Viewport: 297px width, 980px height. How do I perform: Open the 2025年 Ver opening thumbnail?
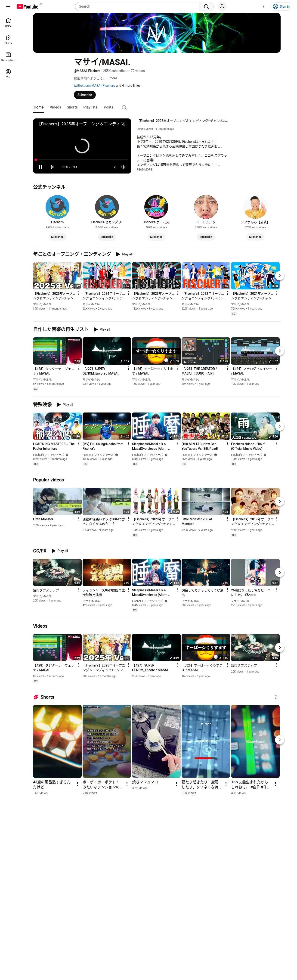click(x=57, y=276)
